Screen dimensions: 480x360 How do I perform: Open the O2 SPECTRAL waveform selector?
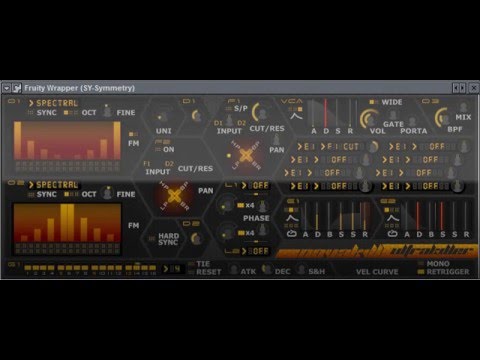point(54,185)
